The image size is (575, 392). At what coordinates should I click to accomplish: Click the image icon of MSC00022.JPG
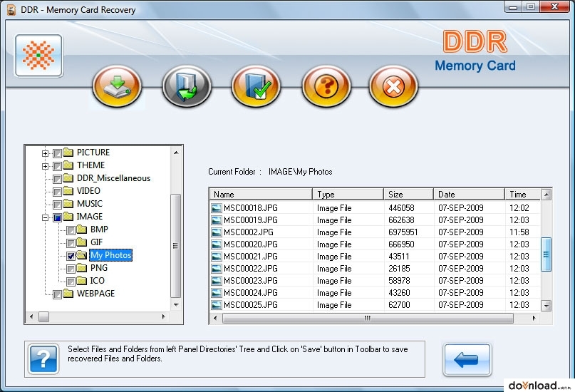217,269
